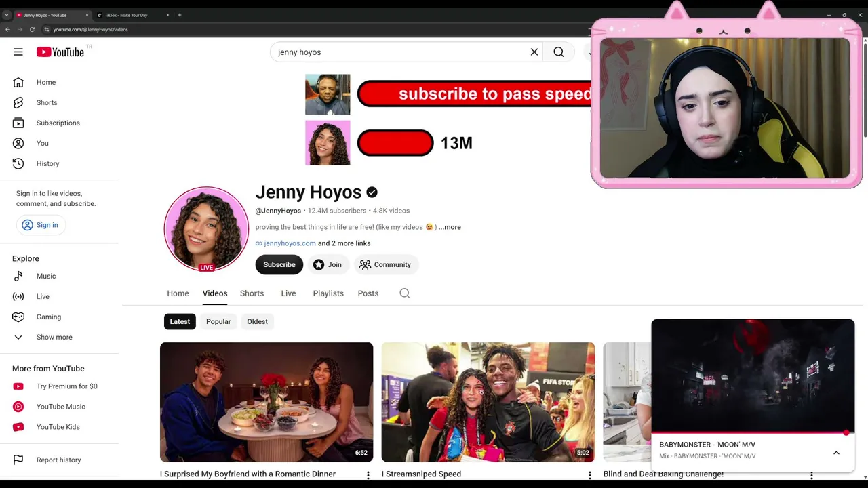
Task: Open the channel Community button
Action: pos(385,264)
